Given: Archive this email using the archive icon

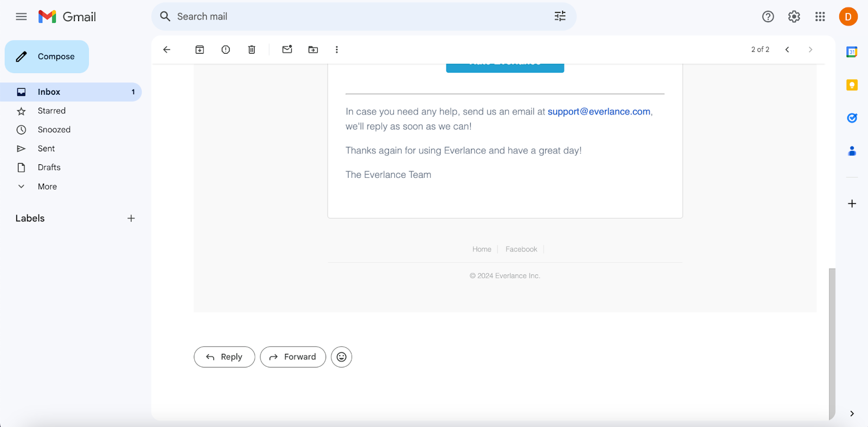Looking at the screenshot, I should click(x=200, y=50).
